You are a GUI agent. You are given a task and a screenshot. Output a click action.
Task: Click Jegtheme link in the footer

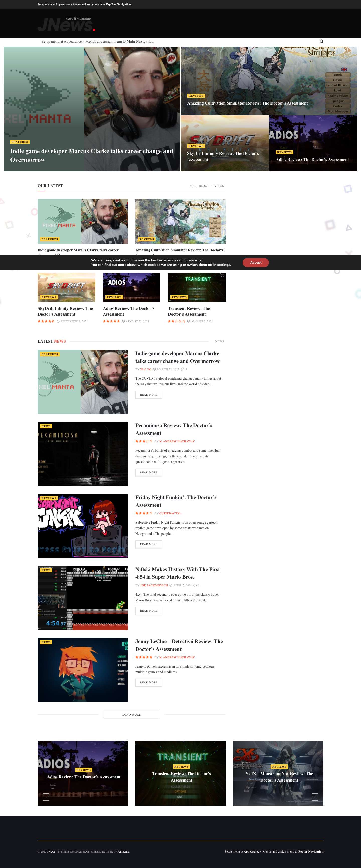pyautogui.click(x=123, y=852)
